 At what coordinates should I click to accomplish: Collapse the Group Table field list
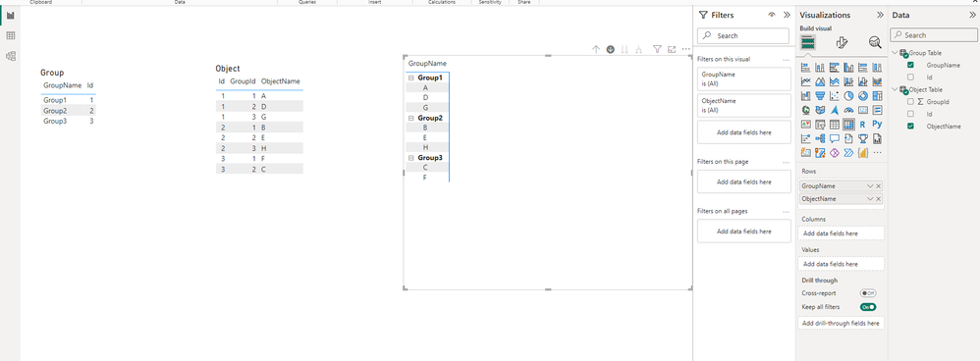pos(895,53)
